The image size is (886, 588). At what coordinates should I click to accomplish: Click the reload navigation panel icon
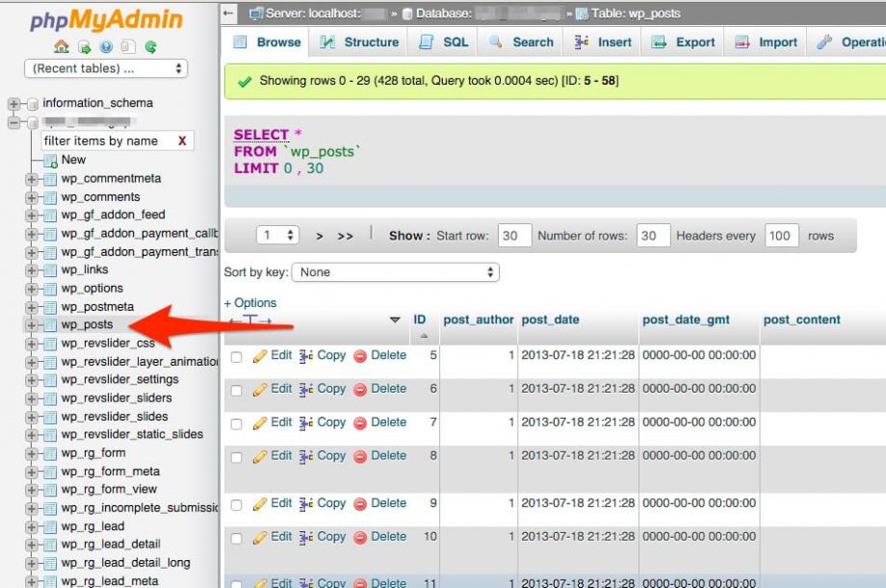(x=150, y=47)
